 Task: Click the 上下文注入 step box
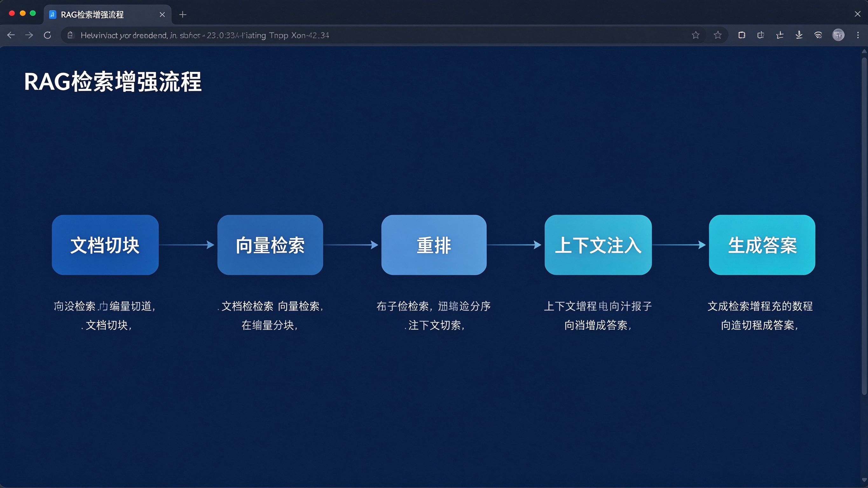pyautogui.click(x=598, y=245)
